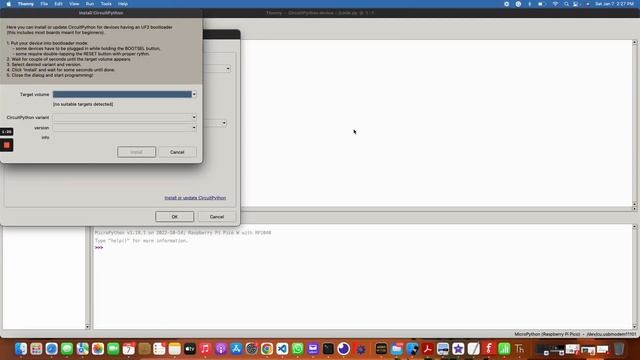Open Wi-Fi status in menu bar

555,4
